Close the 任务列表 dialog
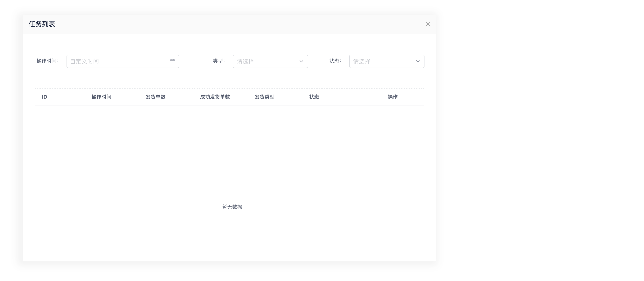This screenshot has height=281, width=644. click(x=428, y=24)
